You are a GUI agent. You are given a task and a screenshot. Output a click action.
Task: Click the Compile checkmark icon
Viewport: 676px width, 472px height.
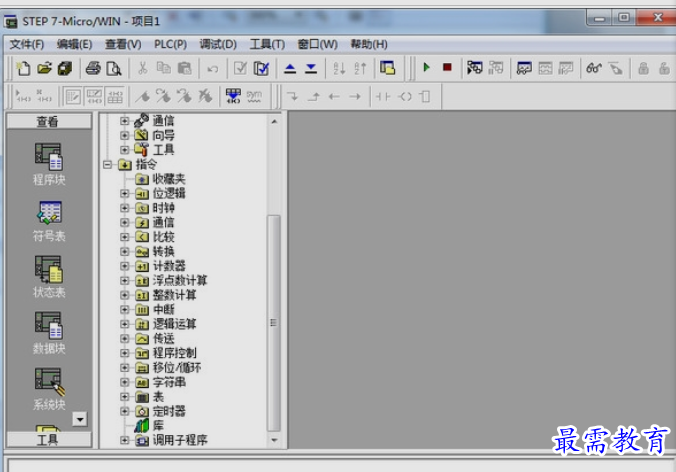coord(240,68)
